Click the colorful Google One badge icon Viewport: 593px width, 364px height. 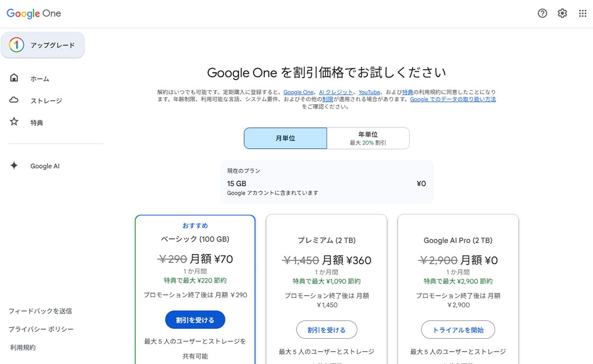coord(16,45)
